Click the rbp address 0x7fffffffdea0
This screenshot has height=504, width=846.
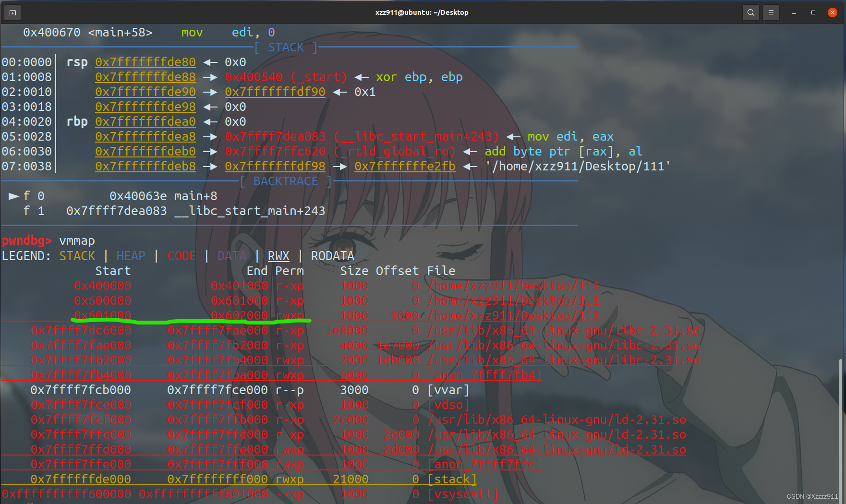(145, 122)
